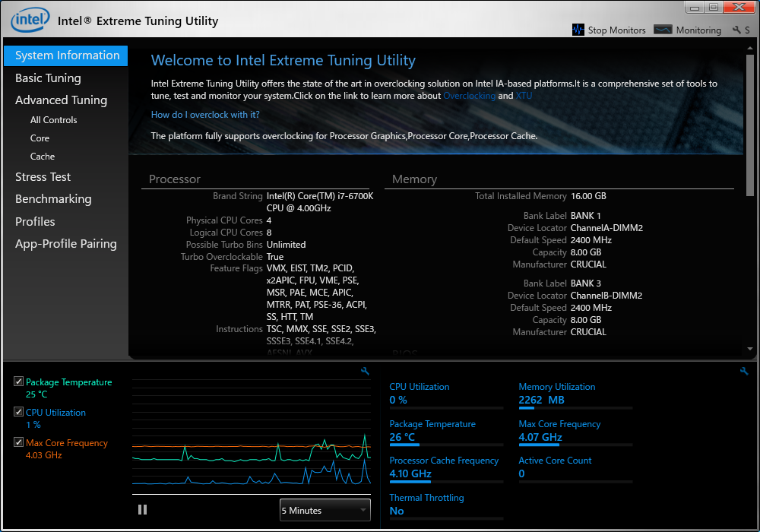Open the 5 Minutes time range dropdown
760x532 pixels.
point(325,510)
